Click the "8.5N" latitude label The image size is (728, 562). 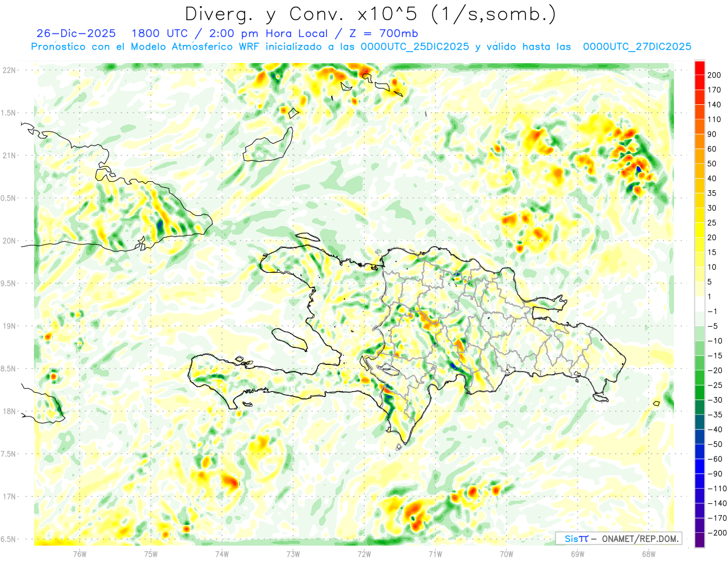point(8,369)
